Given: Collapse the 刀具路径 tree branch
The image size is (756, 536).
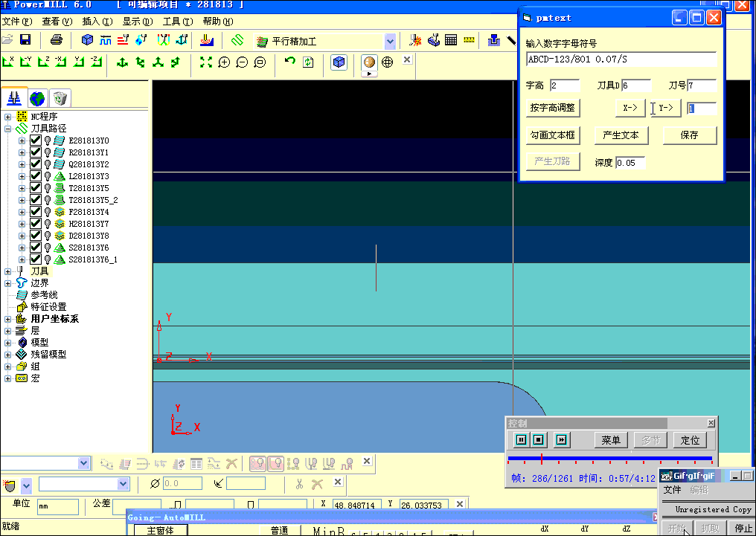Looking at the screenshot, I should point(7,128).
